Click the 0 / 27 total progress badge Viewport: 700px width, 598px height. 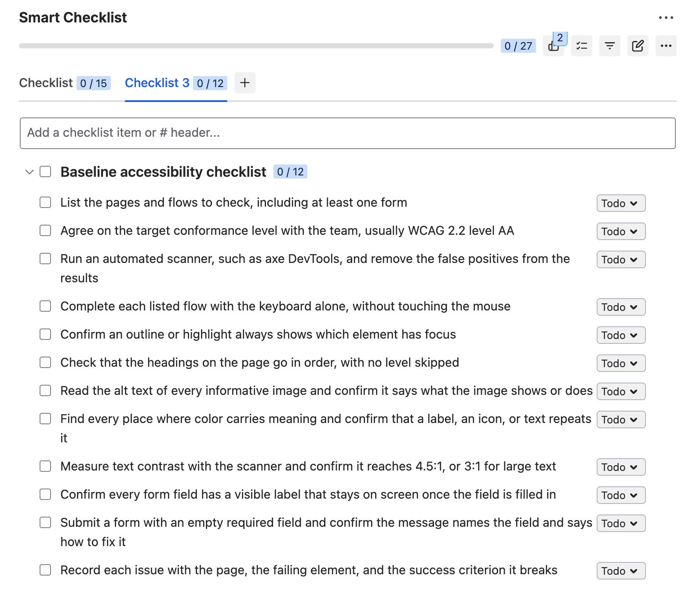coord(518,46)
